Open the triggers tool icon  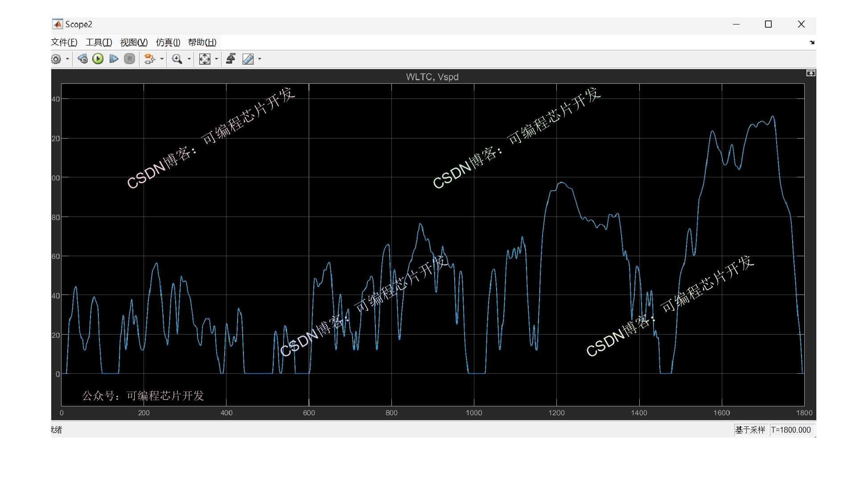tap(231, 59)
